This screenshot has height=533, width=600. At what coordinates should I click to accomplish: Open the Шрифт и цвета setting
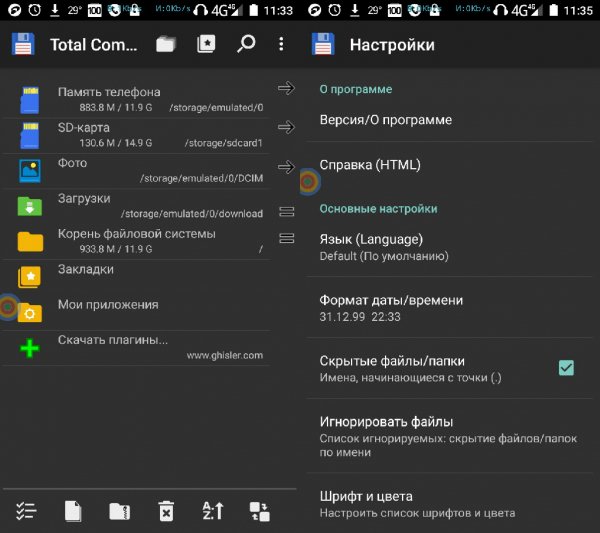coord(450,504)
